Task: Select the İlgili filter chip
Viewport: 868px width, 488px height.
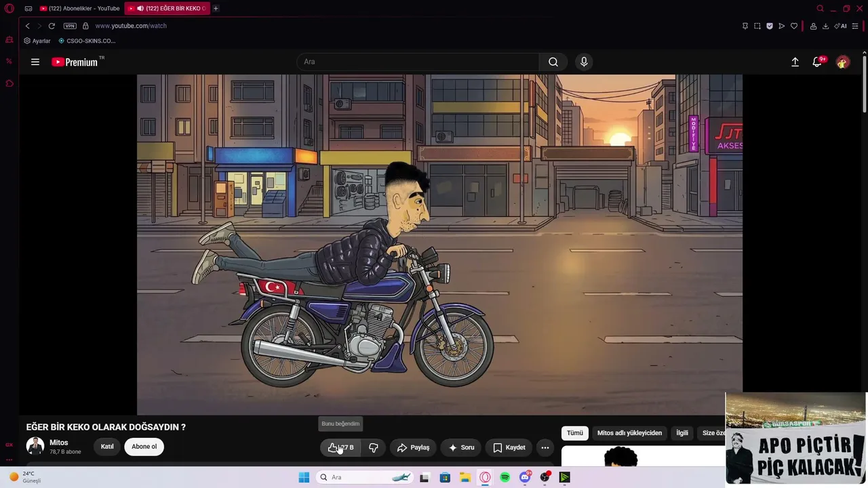Action: [x=682, y=433]
